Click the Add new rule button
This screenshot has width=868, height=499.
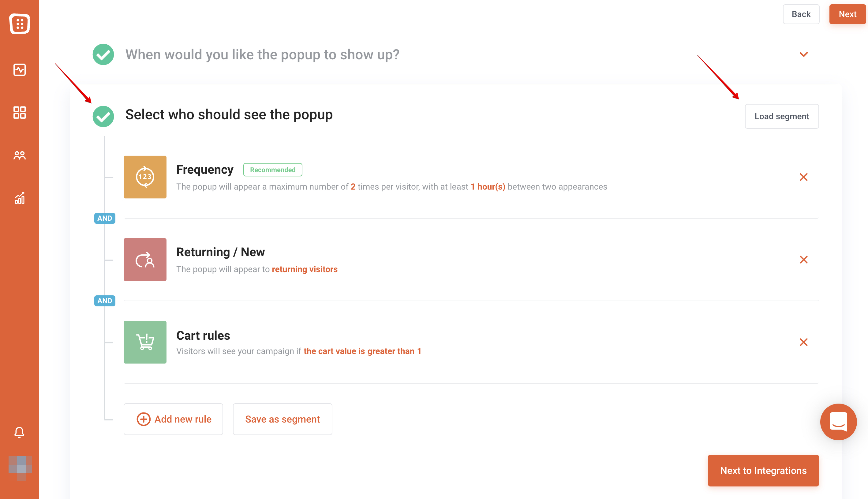pos(173,419)
